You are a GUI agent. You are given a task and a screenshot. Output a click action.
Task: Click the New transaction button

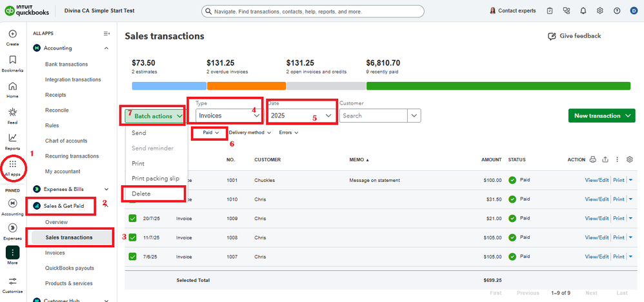coord(601,116)
